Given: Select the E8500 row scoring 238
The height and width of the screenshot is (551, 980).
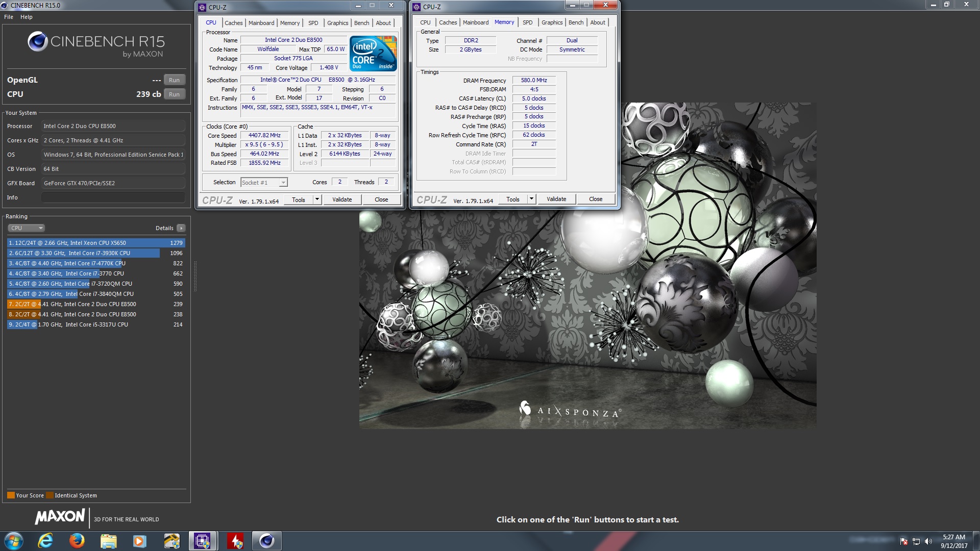Looking at the screenshot, I should coord(95,314).
